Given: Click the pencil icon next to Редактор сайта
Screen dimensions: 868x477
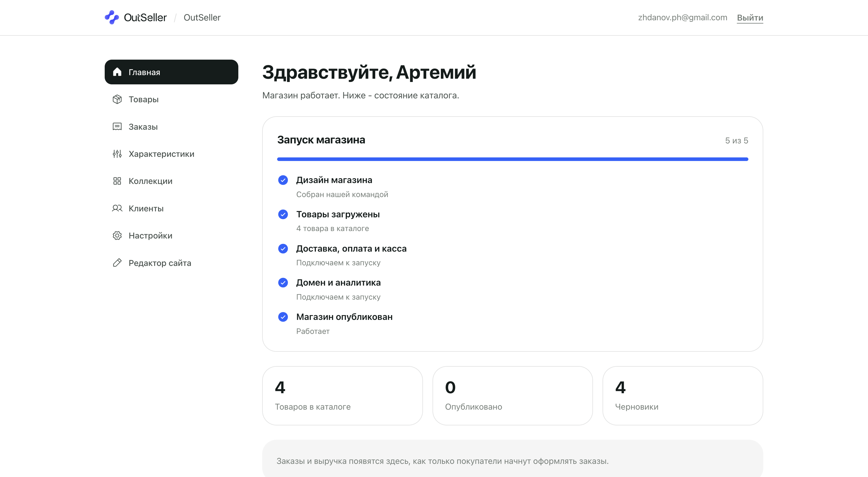Looking at the screenshot, I should [117, 263].
